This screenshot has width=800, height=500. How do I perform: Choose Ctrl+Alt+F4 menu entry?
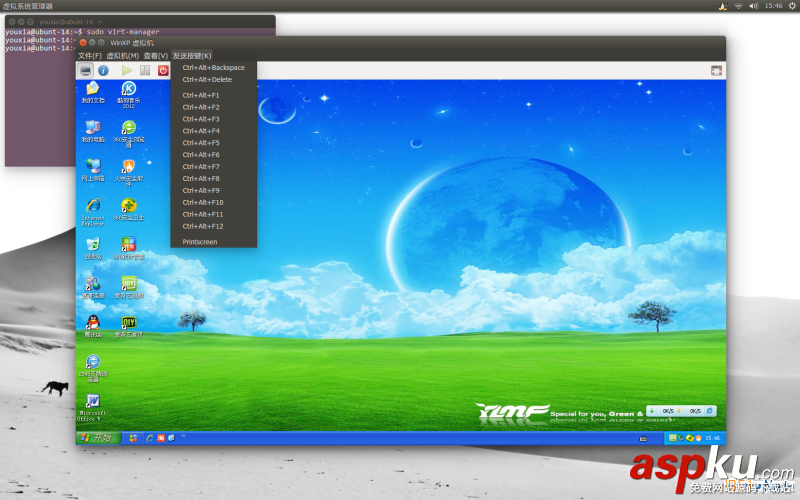click(x=213, y=131)
